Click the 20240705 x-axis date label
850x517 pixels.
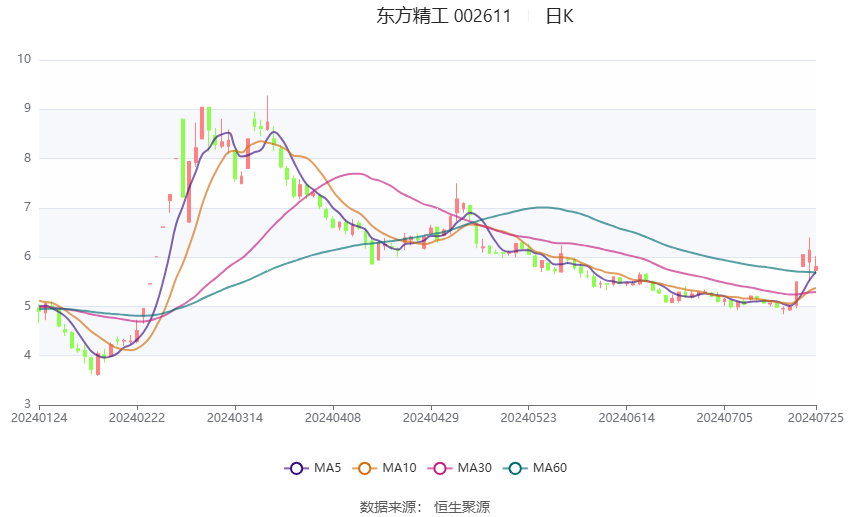725,418
